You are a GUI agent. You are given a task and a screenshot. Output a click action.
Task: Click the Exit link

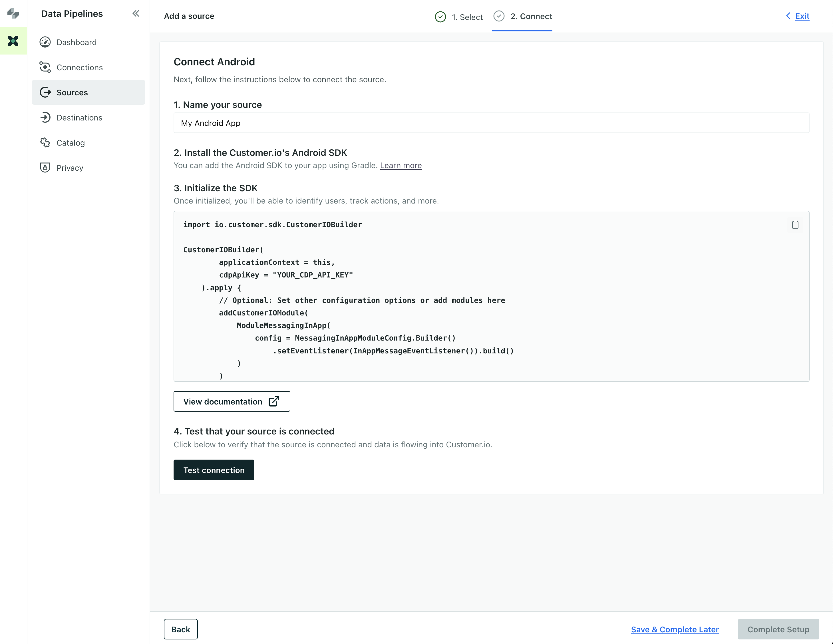pos(802,16)
